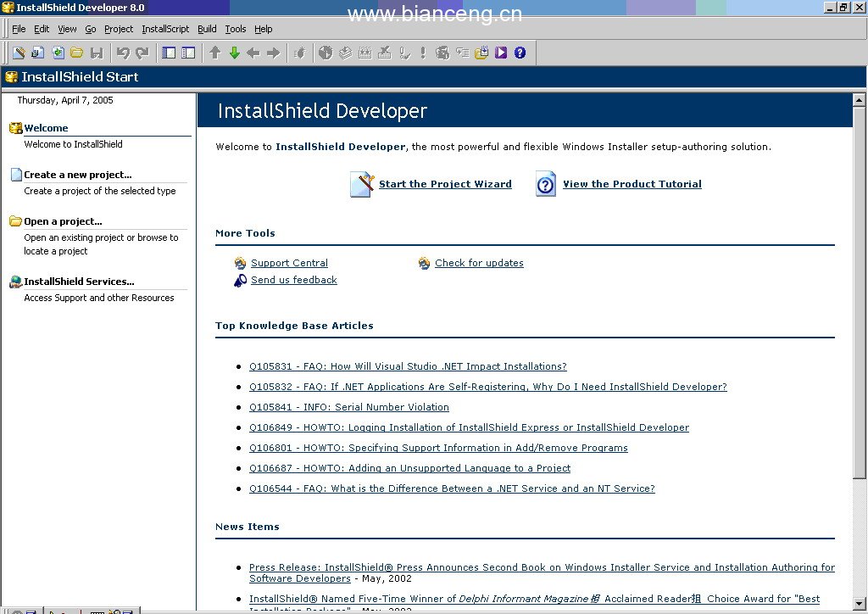Click the purple play/run toolbar icon
The width and height of the screenshot is (868, 614).
[501, 53]
